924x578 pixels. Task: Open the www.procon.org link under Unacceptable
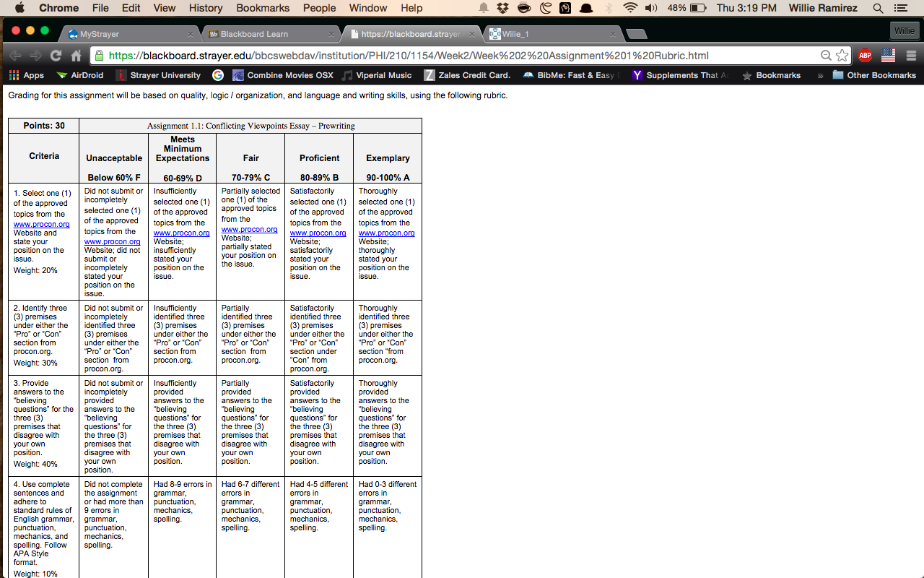[113, 241]
